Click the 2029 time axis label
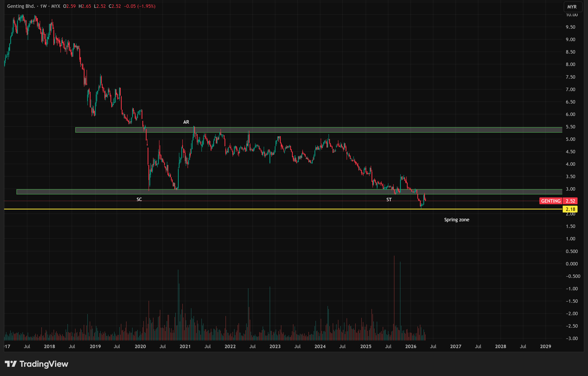 coord(545,347)
